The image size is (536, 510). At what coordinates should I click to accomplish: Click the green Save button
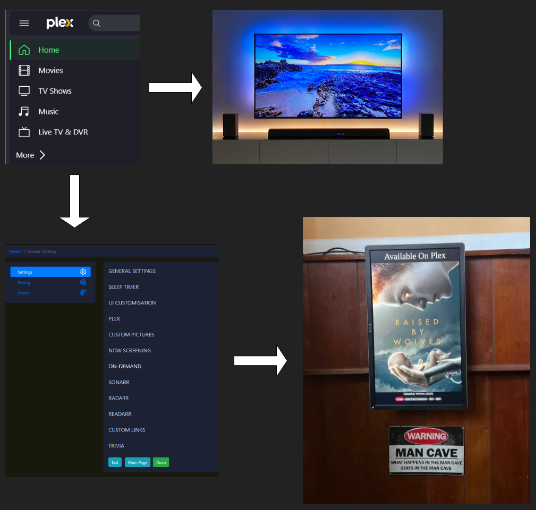tap(161, 462)
